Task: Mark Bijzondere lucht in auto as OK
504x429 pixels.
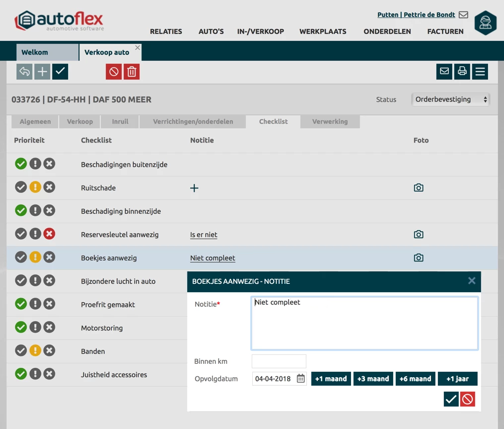Action: pos(21,281)
